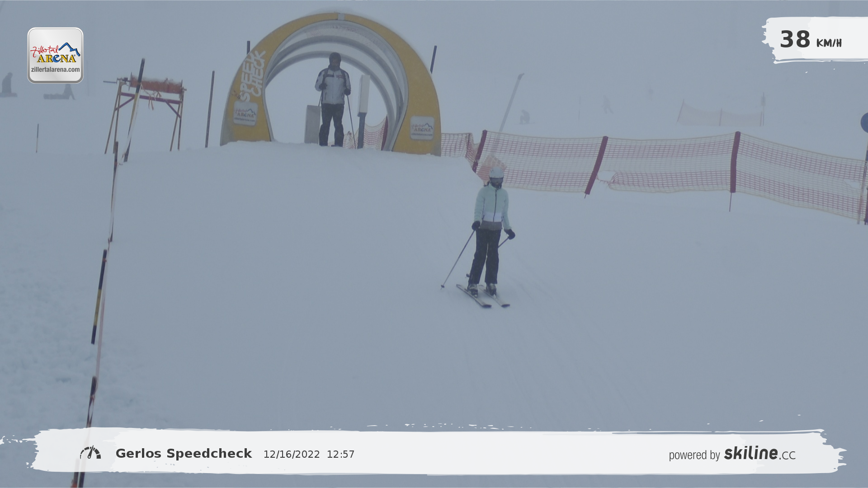Click the 12/16/2022 date stamp
868x488 pixels.
click(x=292, y=455)
